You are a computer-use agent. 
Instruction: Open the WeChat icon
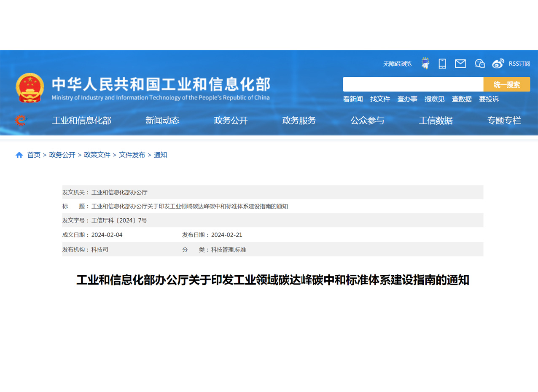(480, 64)
